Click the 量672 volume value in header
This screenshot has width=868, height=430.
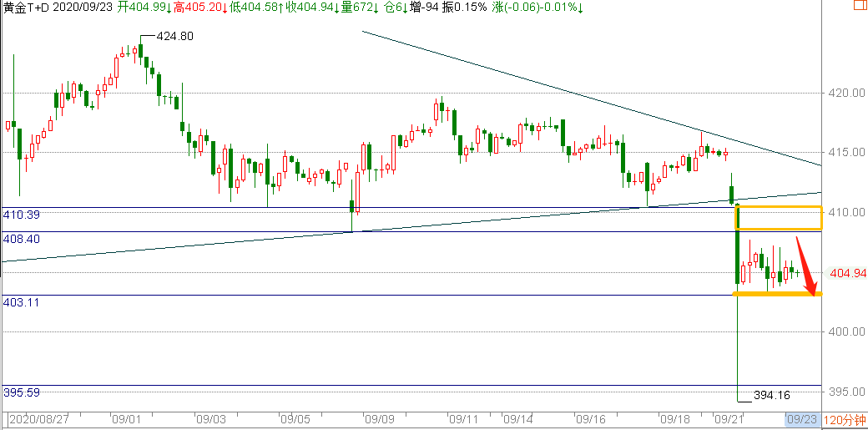tap(359, 8)
